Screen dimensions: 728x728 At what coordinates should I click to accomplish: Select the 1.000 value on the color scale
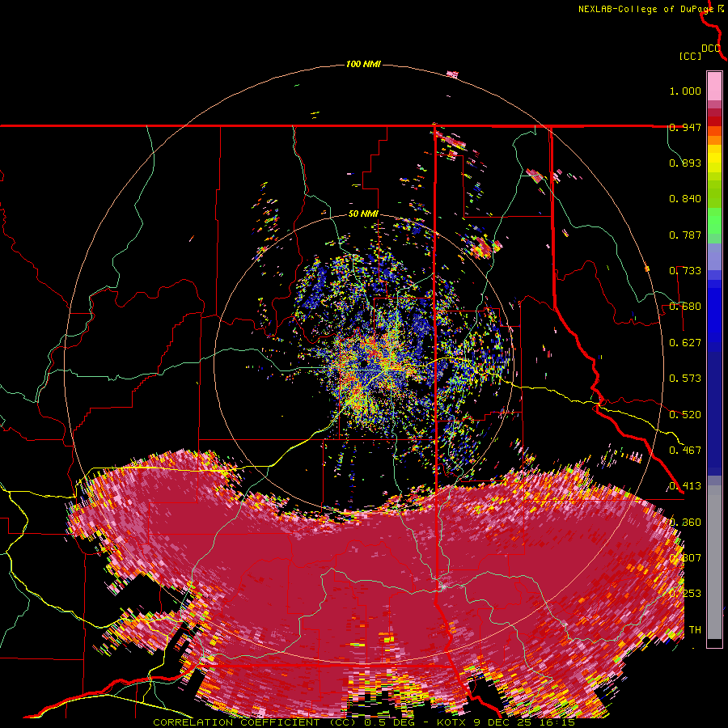coord(685,91)
